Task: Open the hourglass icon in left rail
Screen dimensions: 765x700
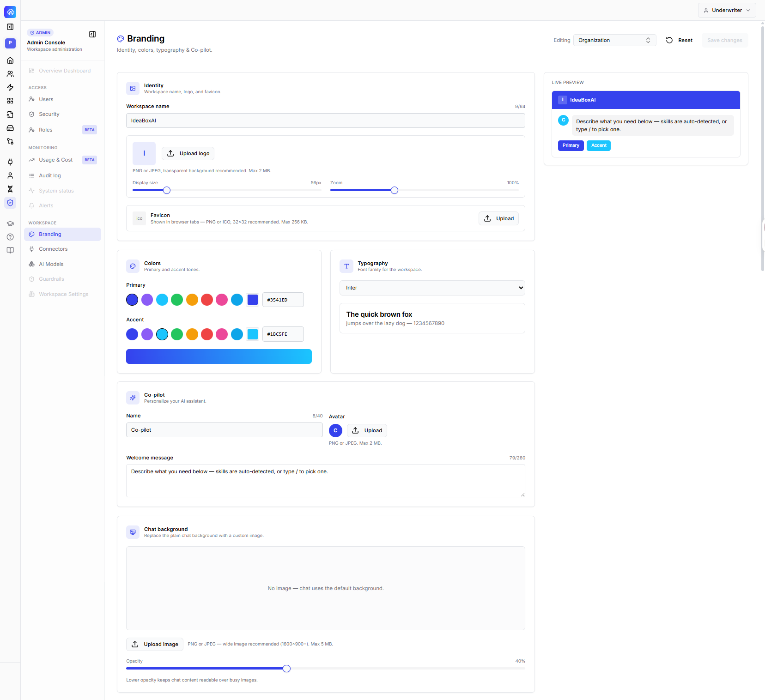Action: tap(10, 189)
